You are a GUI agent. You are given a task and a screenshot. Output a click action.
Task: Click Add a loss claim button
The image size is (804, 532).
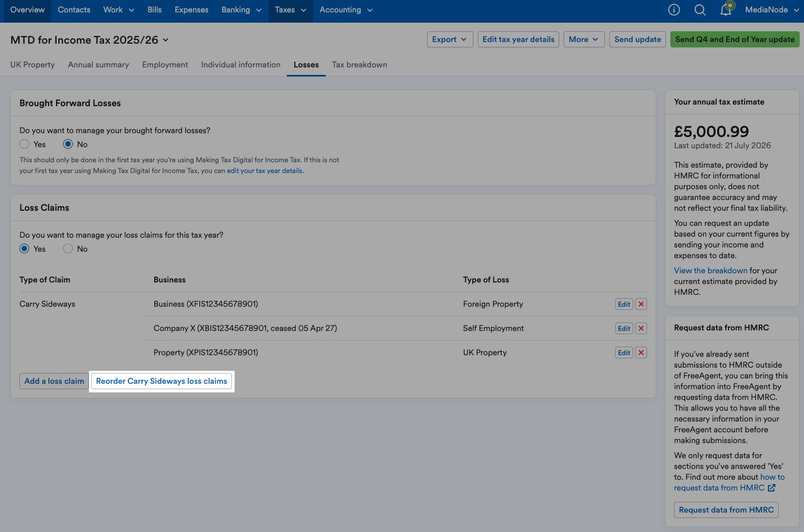point(54,381)
